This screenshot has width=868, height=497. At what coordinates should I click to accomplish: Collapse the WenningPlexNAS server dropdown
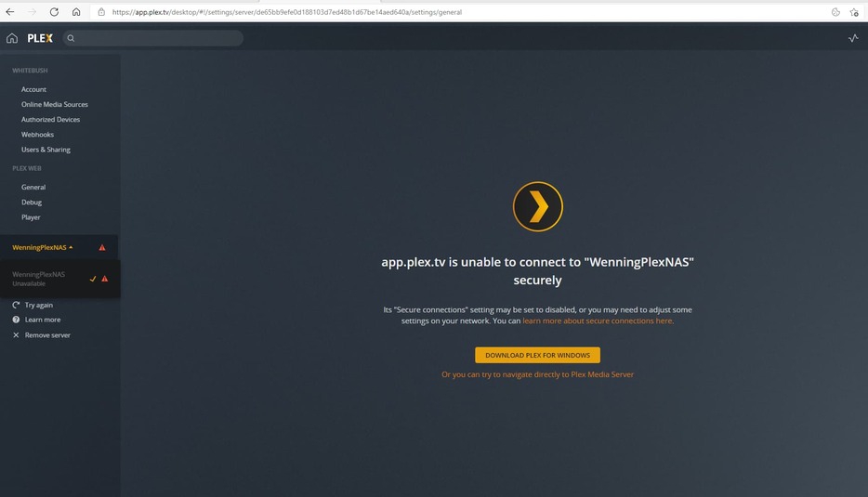click(x=43, y=247)
